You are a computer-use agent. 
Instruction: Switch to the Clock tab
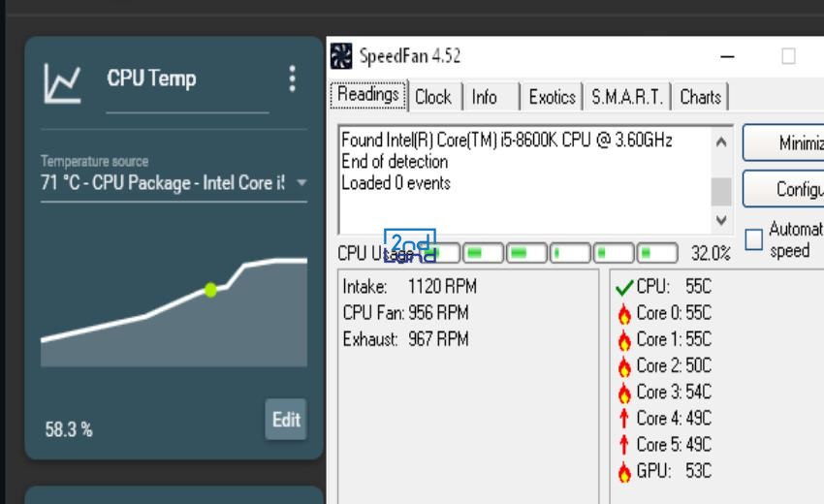point(433,97)
